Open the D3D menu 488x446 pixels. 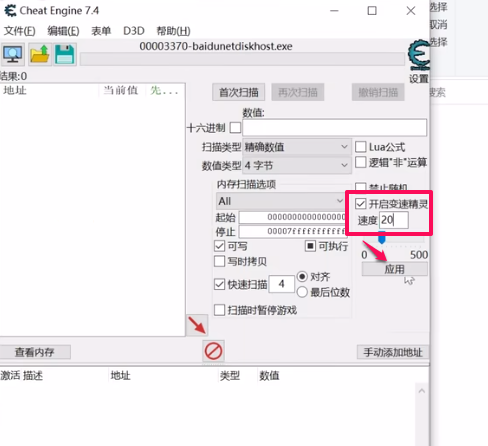(x=134, y=31)
